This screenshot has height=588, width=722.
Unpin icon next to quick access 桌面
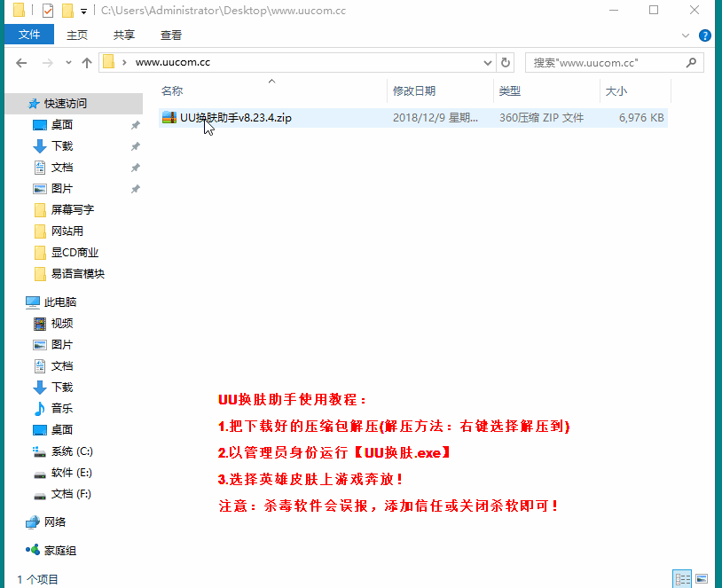pos(136,125)
